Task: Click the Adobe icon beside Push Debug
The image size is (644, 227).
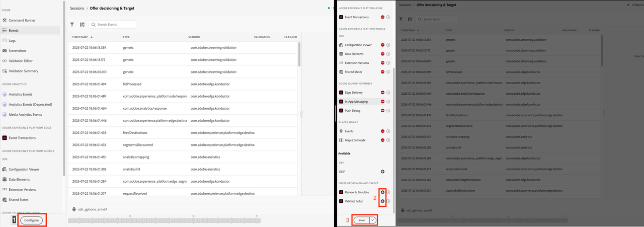Action: tap(341, 111)
